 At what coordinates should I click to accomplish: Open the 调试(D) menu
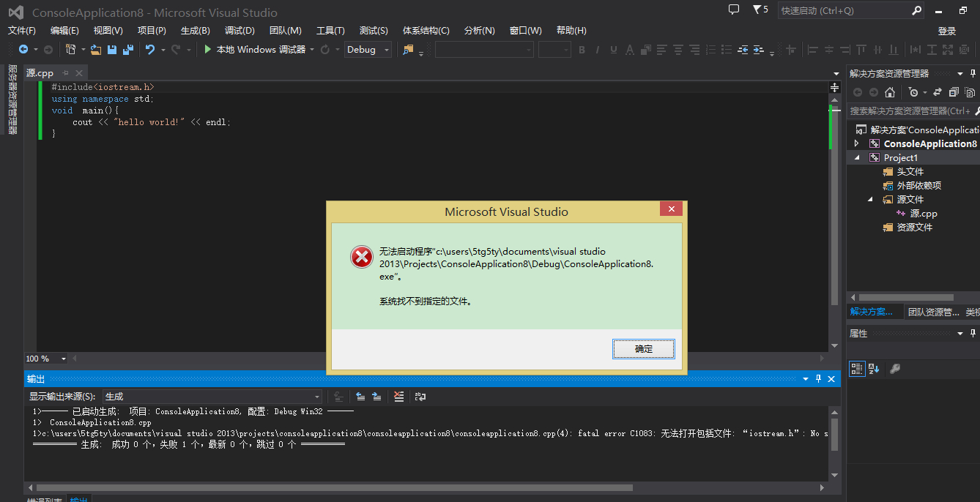pyautogui.click(x=240, y=30)
